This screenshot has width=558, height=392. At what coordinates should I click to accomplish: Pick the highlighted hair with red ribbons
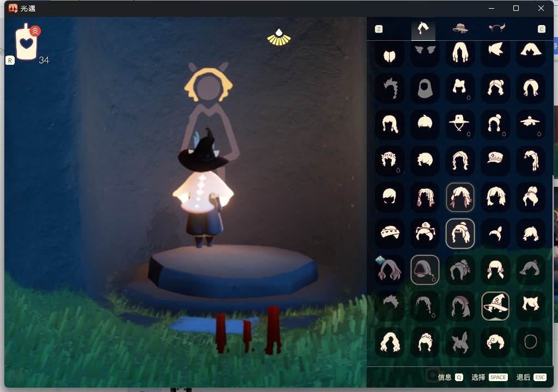[x=460, y=197]
